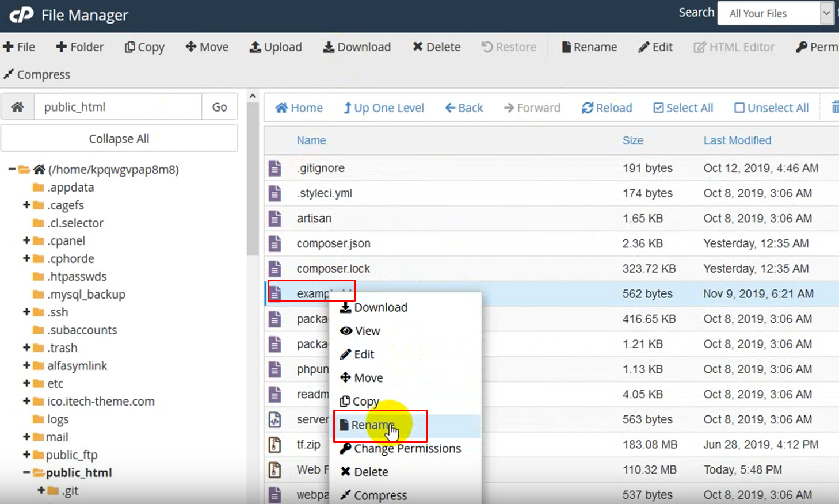839x504 pixels.
Task: Expand the .cagefs folder
Action: [x=26, y=205]
